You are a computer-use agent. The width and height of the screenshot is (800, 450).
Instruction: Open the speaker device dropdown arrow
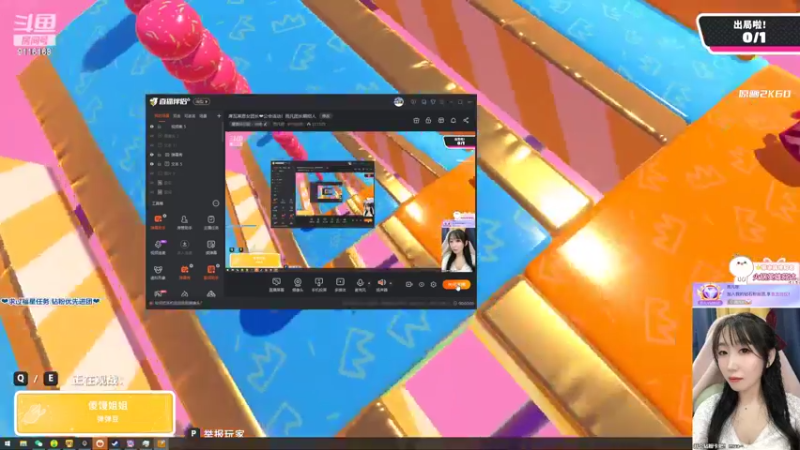(390, 283)
